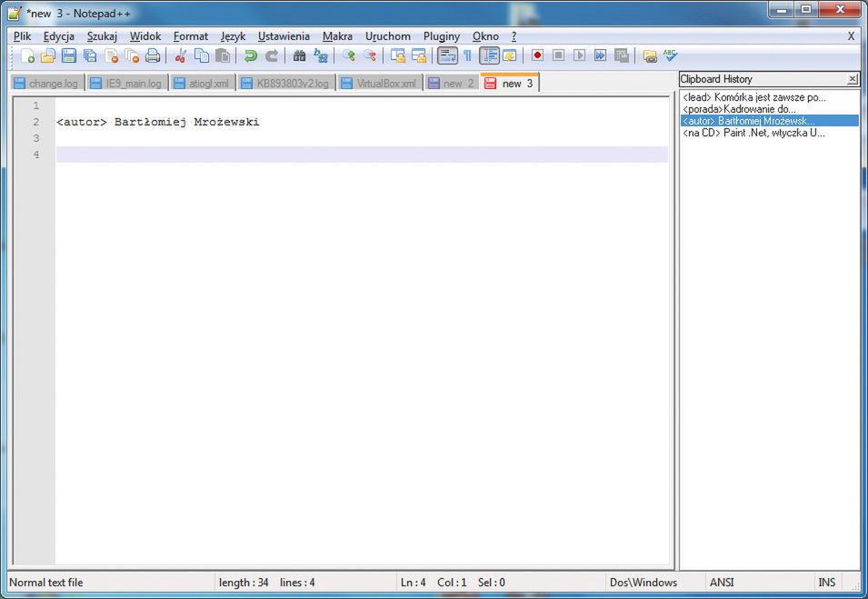Select '<lead> Komórka jest zawsze po...' clipboard entry
The width and height of the screenshot is (868, 599).
[x=770, y=97]
